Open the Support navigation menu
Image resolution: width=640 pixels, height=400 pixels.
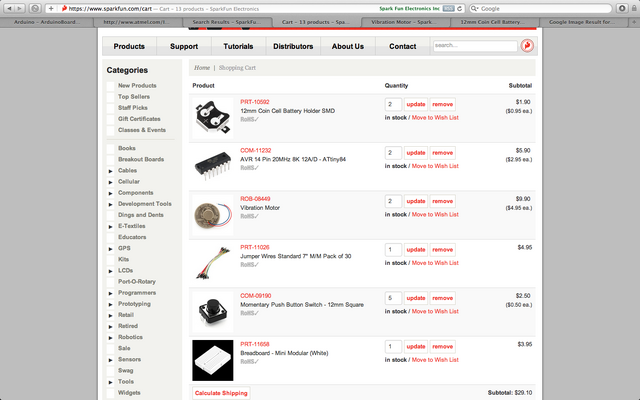[x=184, y=46]
